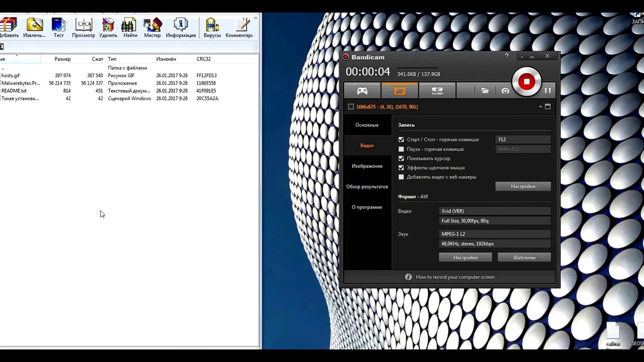Open How to record your computer screen link
Image resolution: width=644 pixels, height=362 pixels.
pyautogui.click(x=455, y=277)
